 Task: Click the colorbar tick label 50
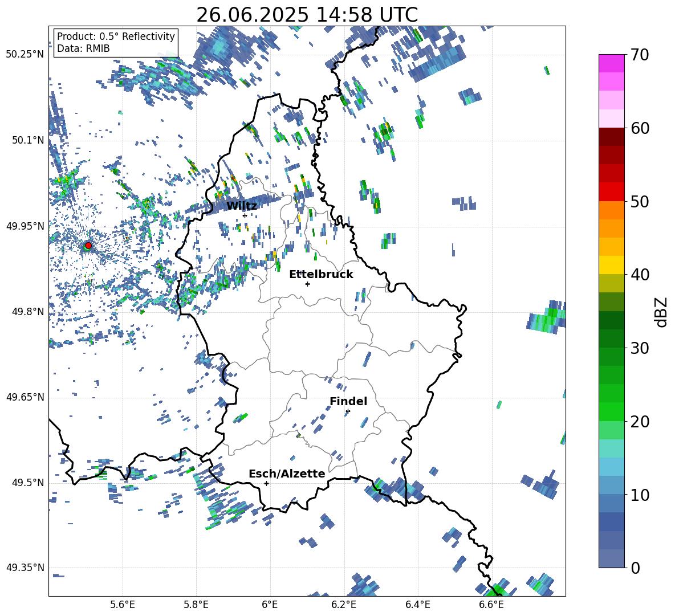[x=640, y=202]
